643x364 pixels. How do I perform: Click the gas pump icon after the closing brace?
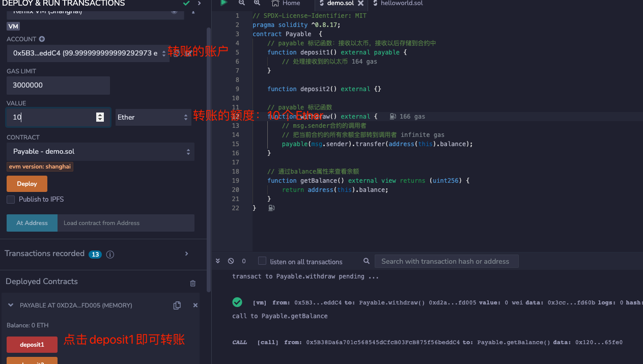271,208
